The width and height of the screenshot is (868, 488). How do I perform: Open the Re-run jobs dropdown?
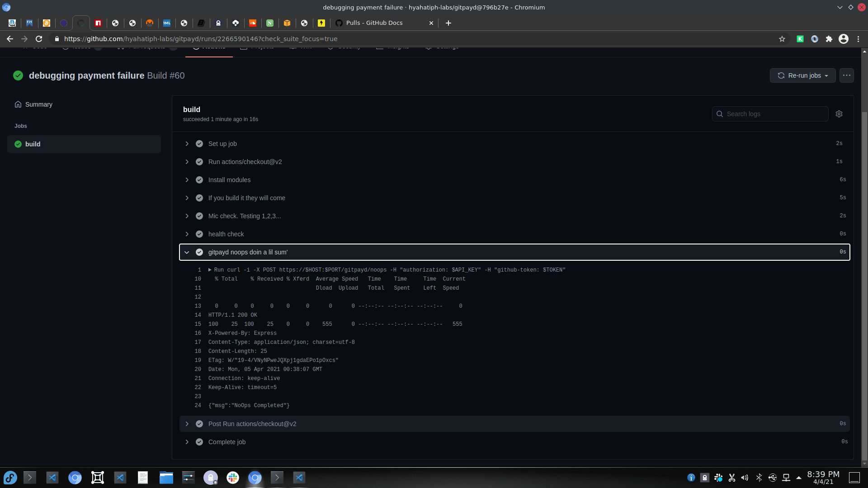[802, 75]
